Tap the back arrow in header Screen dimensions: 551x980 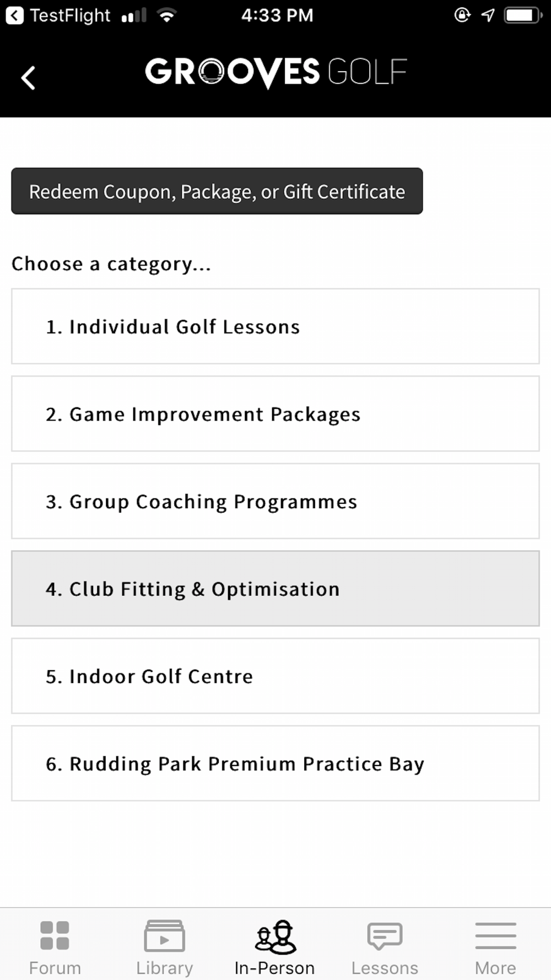click(28, 78)
